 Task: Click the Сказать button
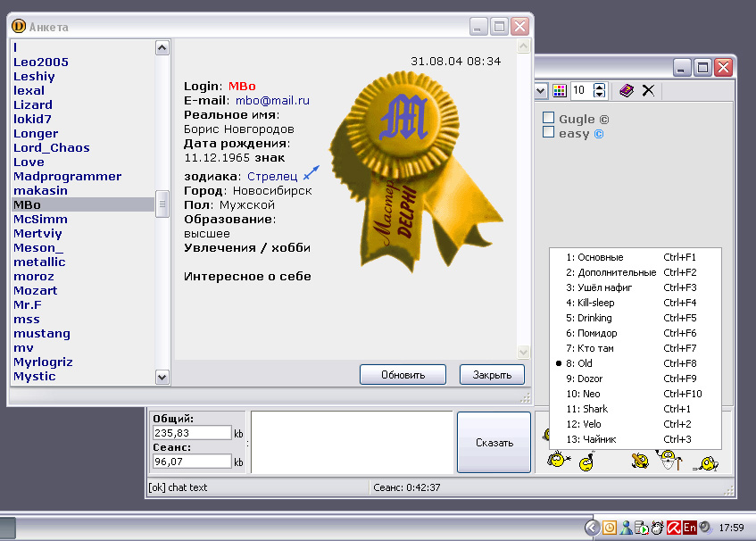pyautogui.click(x=494, y=442)
